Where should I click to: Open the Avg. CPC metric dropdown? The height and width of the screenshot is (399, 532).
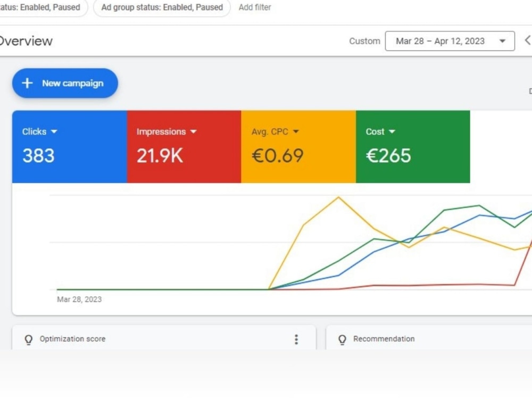275,131
